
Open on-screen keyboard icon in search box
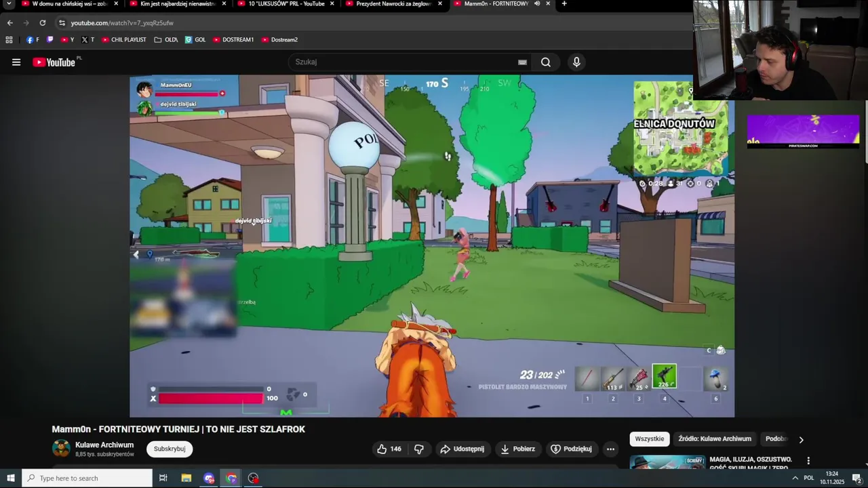click(x=522, y=62)
